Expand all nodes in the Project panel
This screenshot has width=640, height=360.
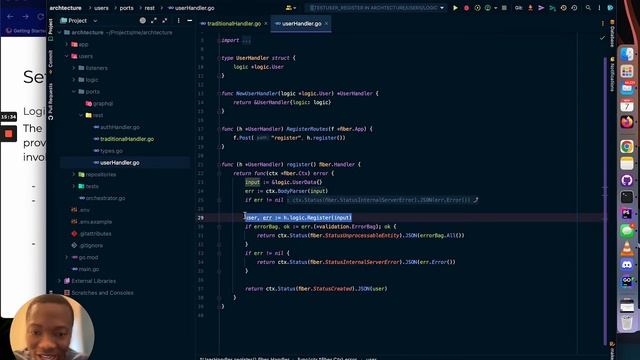click(154, 20)
